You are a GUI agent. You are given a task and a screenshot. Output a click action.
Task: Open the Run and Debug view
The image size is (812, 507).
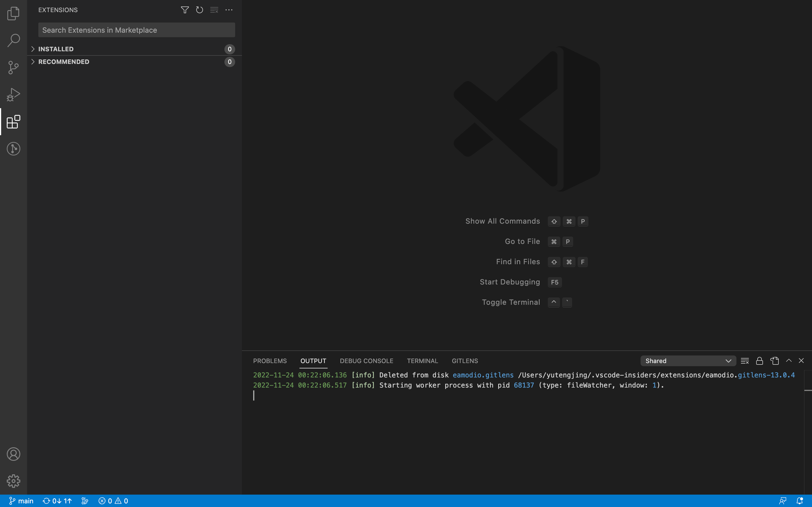pos(14,94)
